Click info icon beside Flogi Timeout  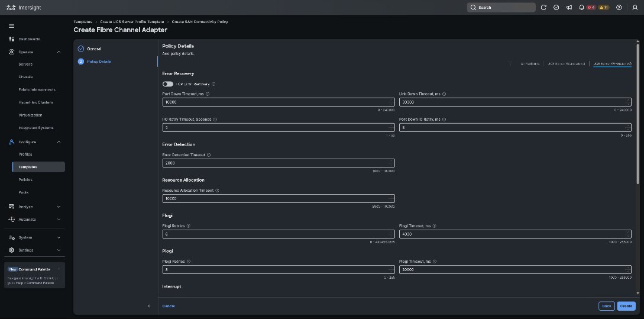pyautogui.click(x=434, y=226)
